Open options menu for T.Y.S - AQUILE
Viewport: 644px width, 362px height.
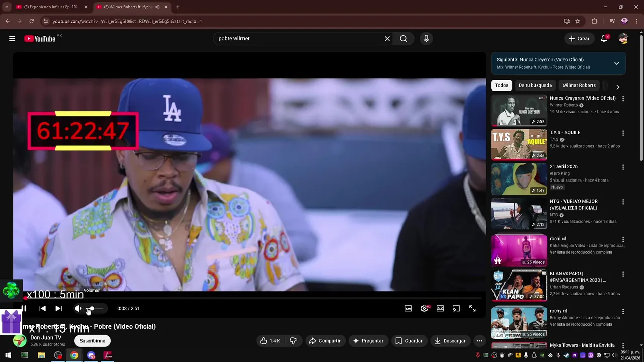[623, 133]
